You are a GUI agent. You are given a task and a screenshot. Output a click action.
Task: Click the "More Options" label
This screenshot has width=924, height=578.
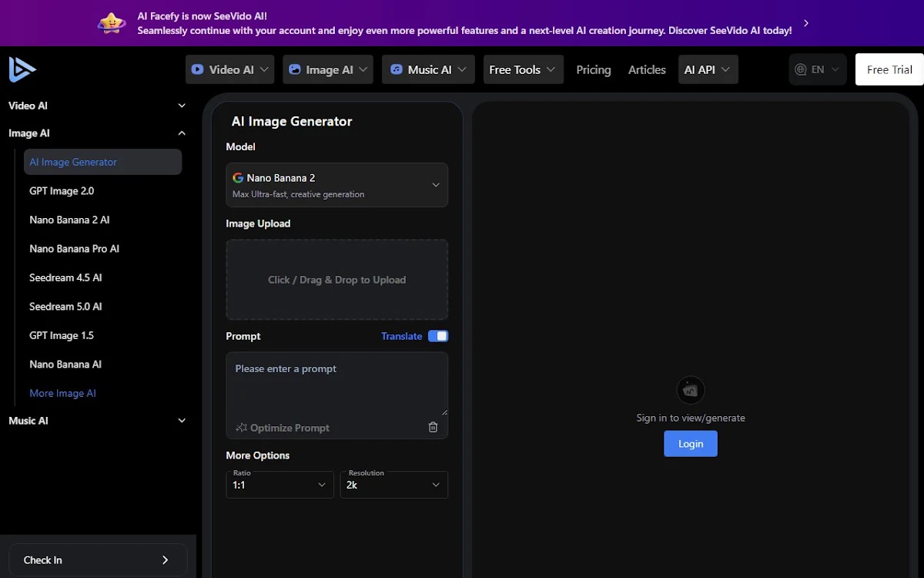(x=258, y=455)
